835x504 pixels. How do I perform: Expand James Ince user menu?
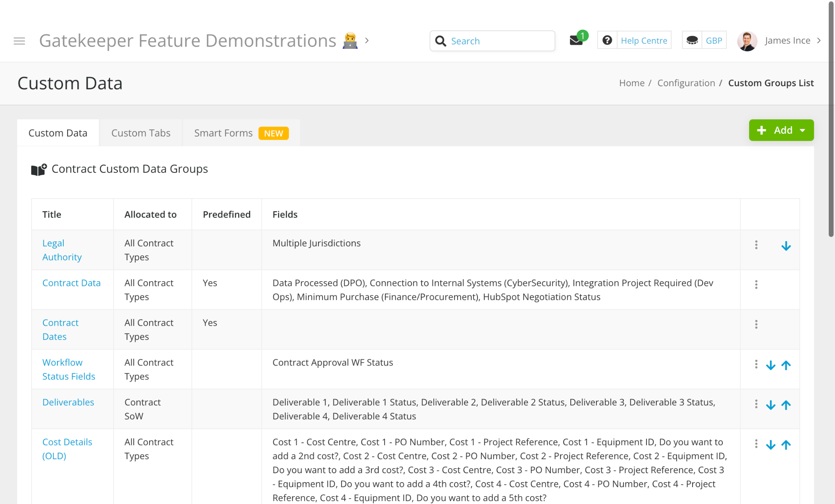pyautogui.click(x=787, y=41)
